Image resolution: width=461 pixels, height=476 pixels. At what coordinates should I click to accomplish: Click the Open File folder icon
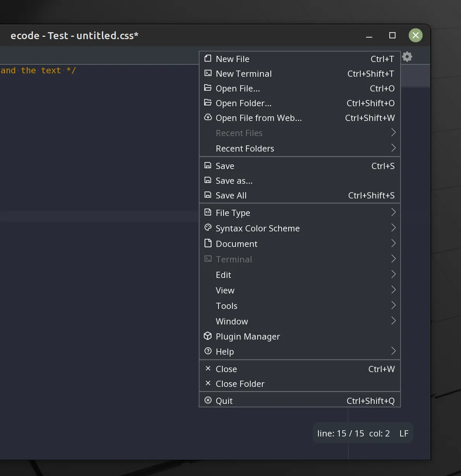[208, 88]
